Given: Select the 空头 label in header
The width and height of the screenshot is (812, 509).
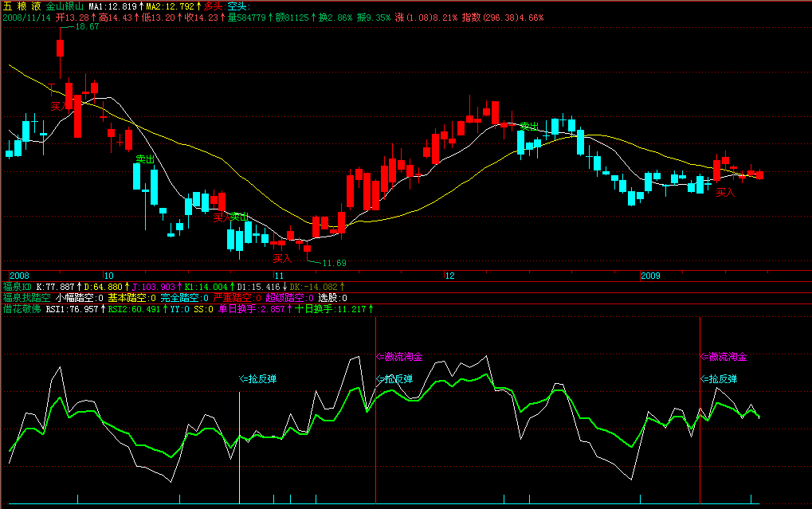Looking at the screenshot, I should (239, 6).
